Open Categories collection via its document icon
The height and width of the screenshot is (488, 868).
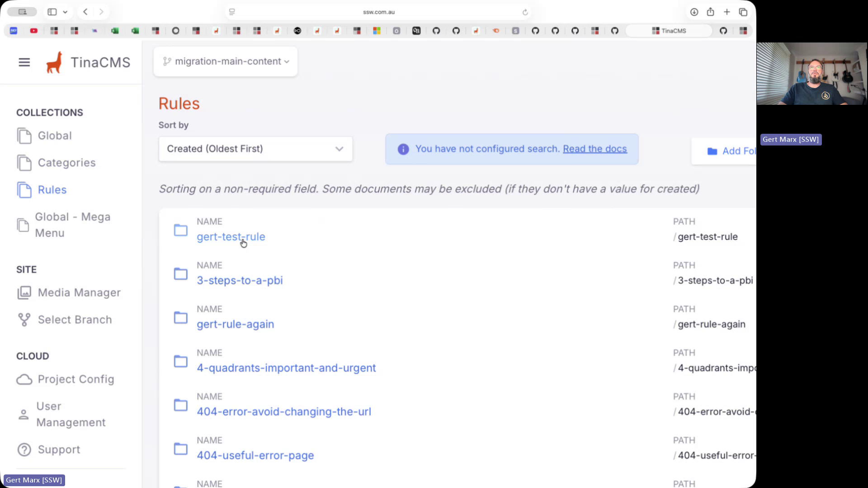24,163
